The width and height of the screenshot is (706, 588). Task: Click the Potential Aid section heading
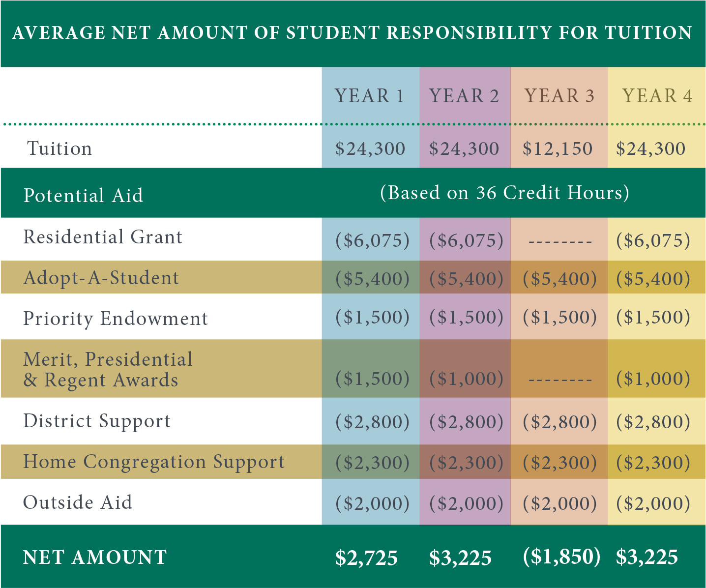click(x=84, y=195)
